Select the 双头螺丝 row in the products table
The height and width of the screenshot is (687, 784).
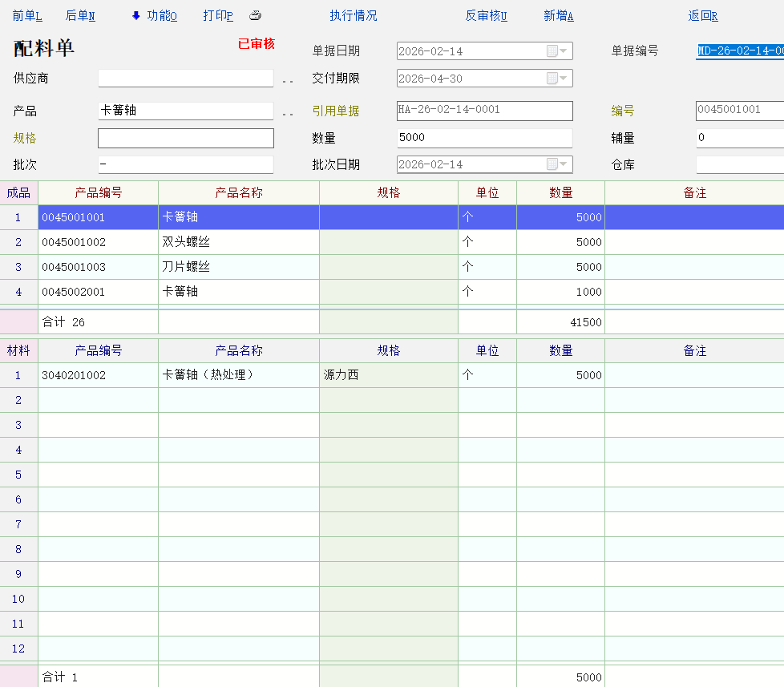[186, 242]
